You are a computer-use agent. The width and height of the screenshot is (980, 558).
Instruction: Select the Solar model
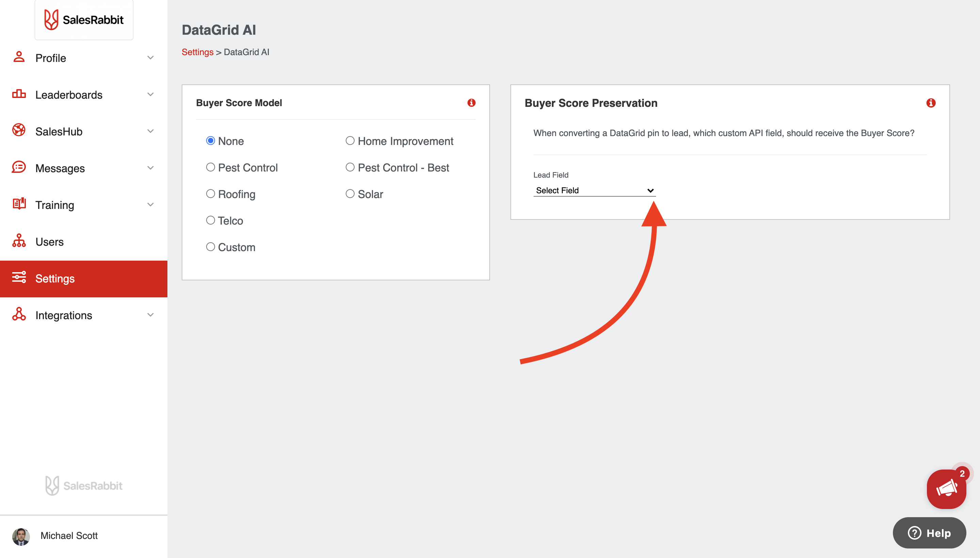[x=350, y=194]
